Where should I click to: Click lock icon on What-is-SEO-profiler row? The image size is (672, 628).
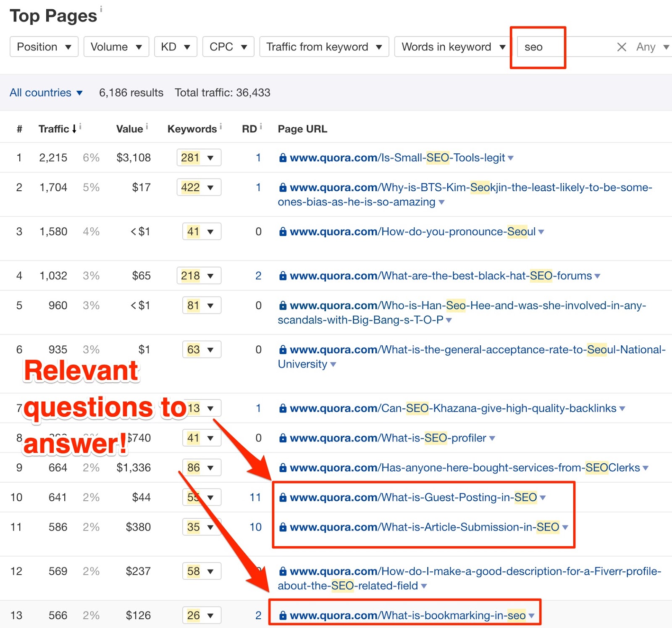(283, 438)
